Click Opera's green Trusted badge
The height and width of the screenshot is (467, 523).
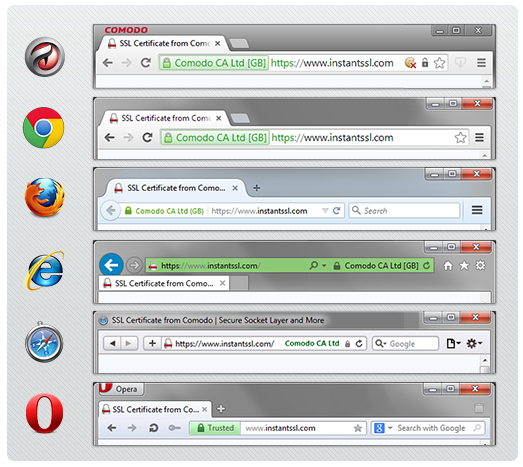pos(215,428)
